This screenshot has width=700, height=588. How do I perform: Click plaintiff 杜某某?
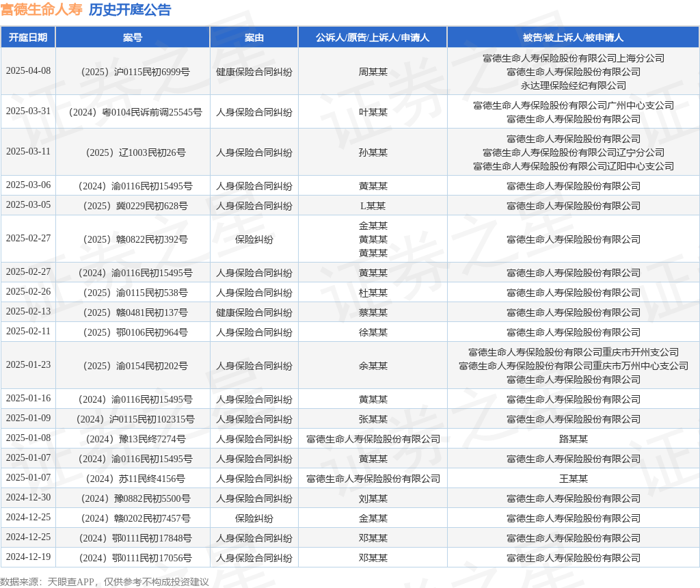[373, 293]
